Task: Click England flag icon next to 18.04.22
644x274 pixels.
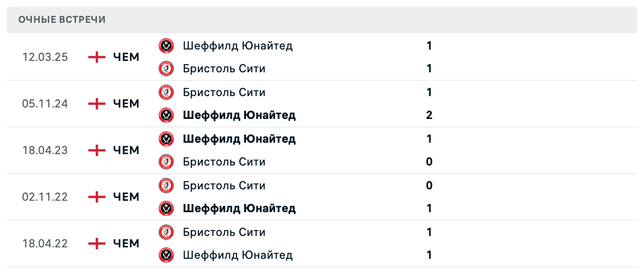Action: tap(97, 244)
